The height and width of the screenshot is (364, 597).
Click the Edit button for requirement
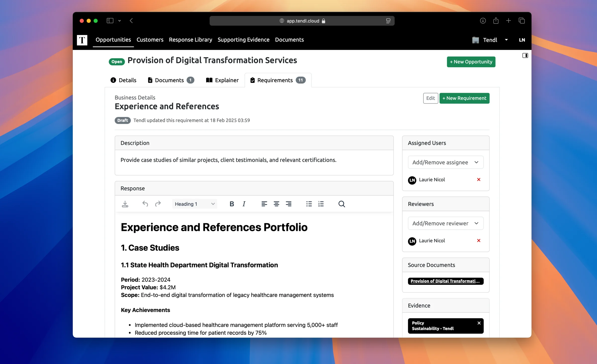(x=430, y=98)
